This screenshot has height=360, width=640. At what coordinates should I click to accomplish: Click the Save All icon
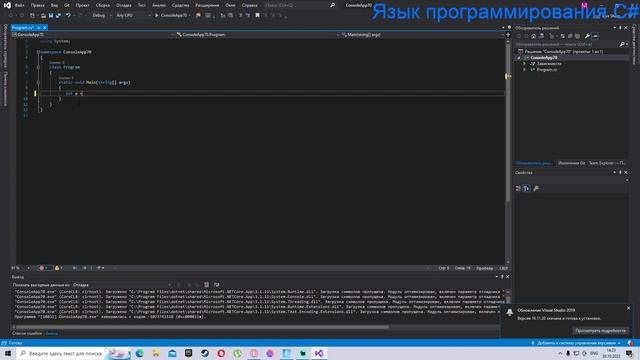point(58,16)
